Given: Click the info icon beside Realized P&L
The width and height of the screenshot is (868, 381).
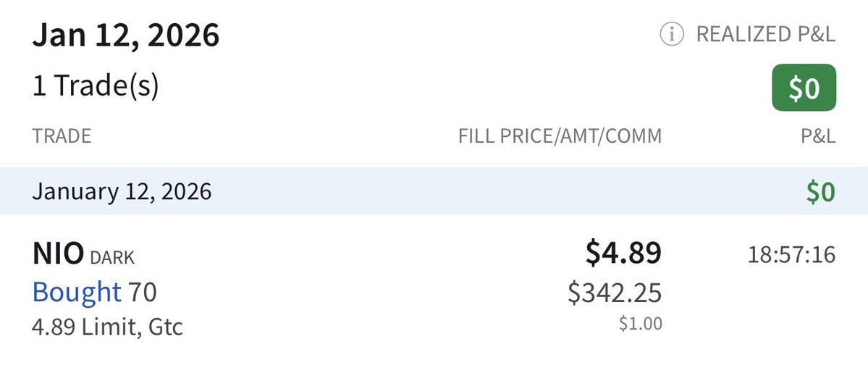Looking at the screenshot, I should (671, 34).
